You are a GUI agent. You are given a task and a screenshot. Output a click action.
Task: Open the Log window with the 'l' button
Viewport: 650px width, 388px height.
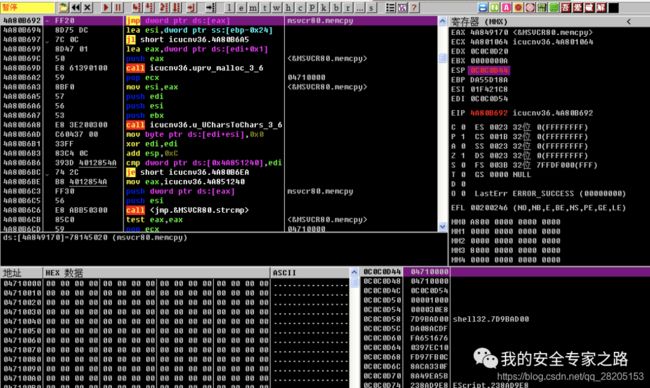[229, 7]
